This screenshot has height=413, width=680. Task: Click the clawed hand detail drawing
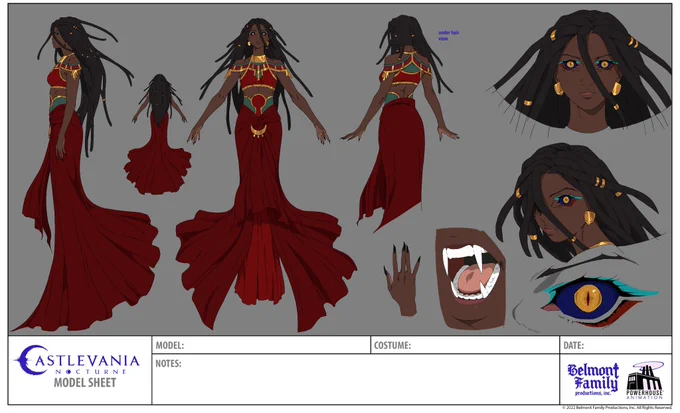(401, 279)
